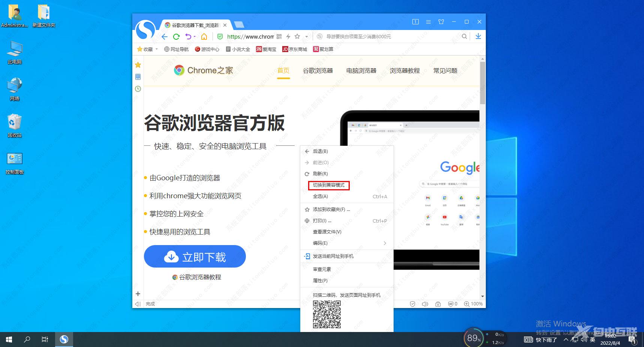
Task: Open the 电脑浏览器 navigation item
Action: 361,70
